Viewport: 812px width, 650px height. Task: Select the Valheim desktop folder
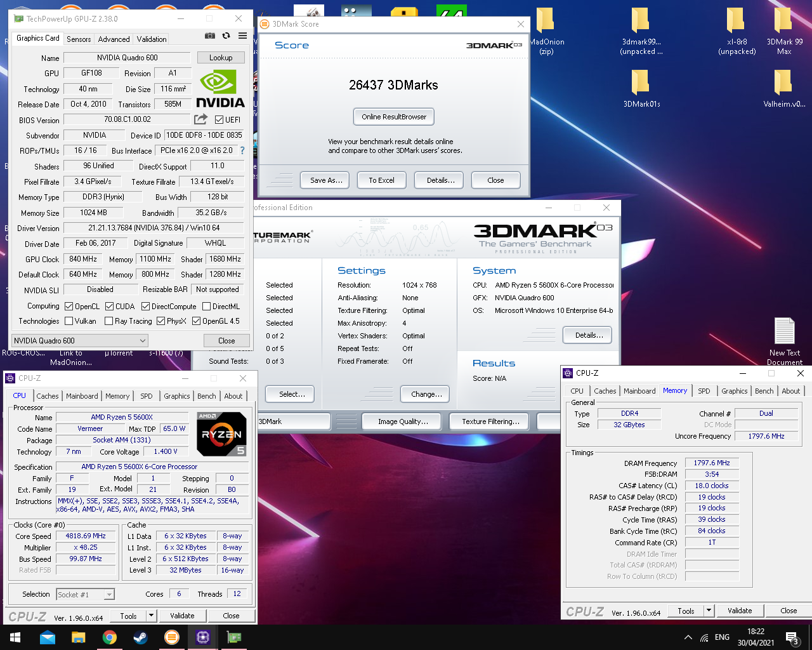[x=784, y=88]
